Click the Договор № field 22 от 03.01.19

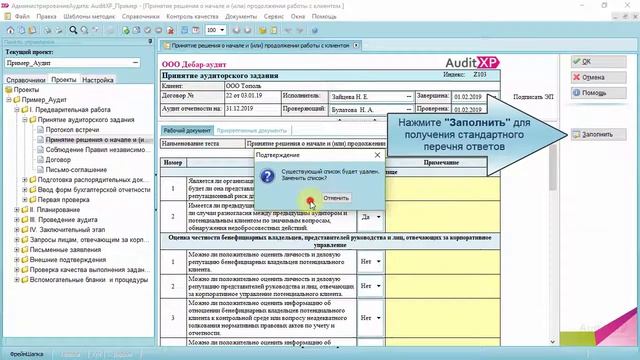[x=252, y=96]
